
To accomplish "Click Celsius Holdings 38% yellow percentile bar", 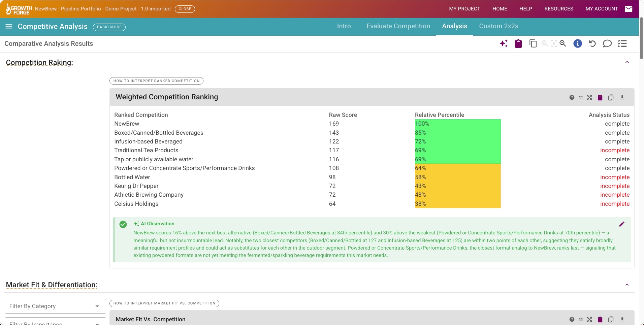I will tap(458, 204).
